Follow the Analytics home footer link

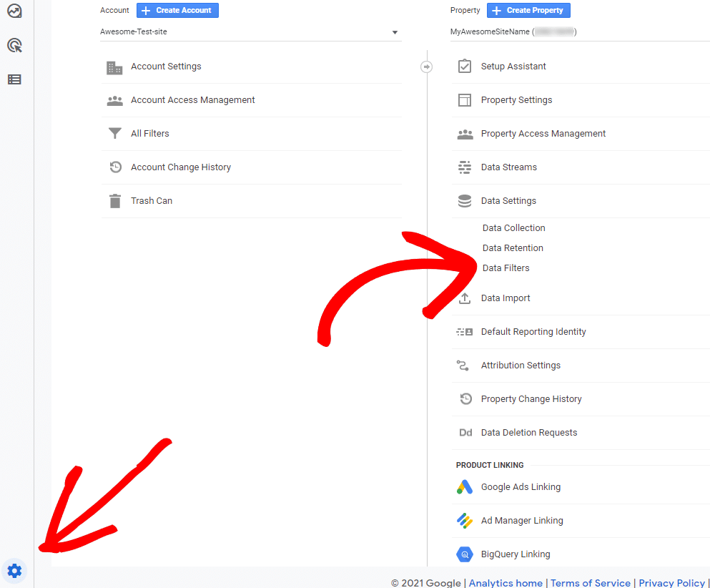click(x=506, y=582)
